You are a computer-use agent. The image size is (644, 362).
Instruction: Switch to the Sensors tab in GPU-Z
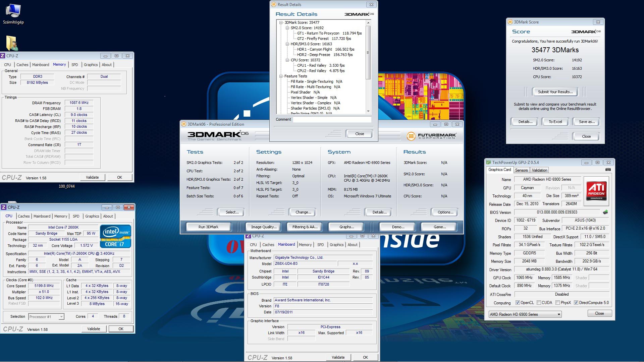point(521,170)
